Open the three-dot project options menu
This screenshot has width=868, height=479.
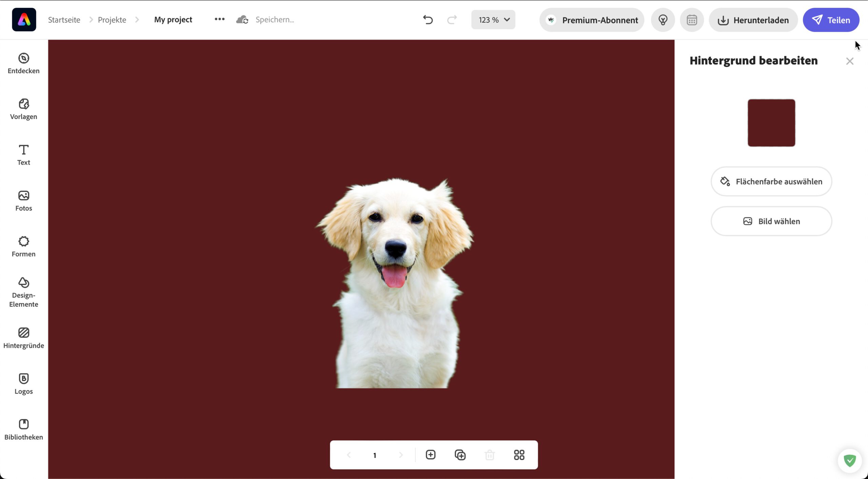click(219, 19)
